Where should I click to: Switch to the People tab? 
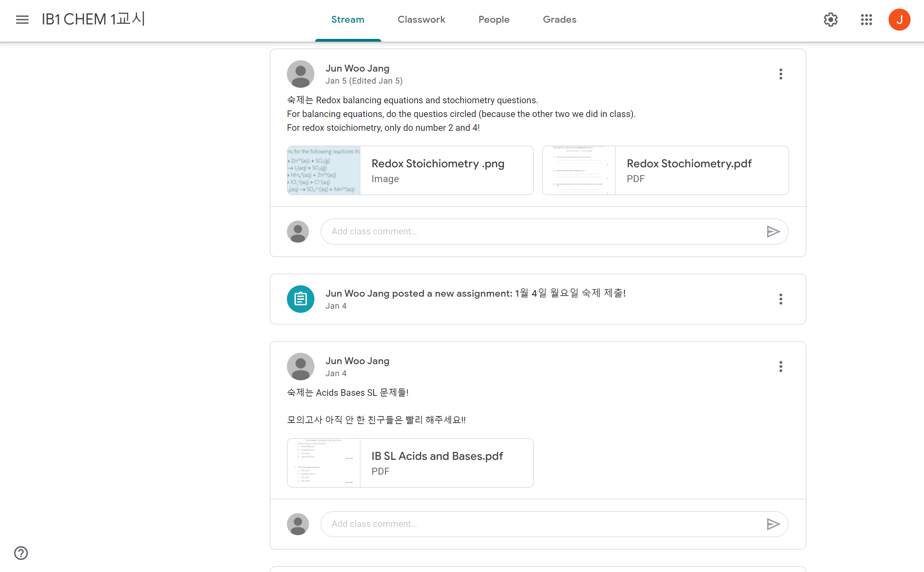coord(494,20)
